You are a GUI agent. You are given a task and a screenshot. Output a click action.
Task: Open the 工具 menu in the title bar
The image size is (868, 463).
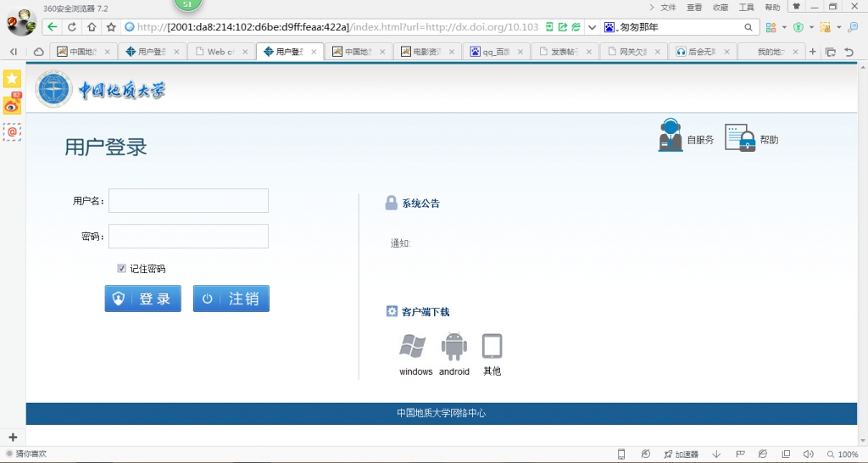(x=746, y=7)
